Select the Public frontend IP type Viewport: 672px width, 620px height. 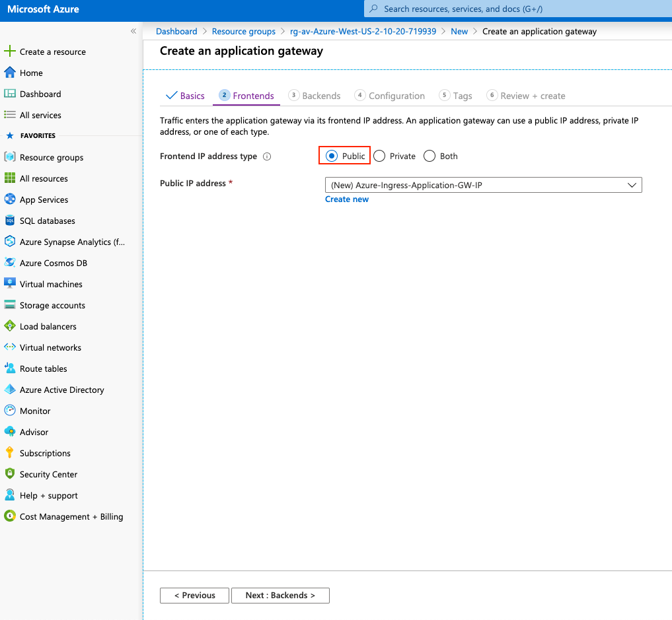331,156
